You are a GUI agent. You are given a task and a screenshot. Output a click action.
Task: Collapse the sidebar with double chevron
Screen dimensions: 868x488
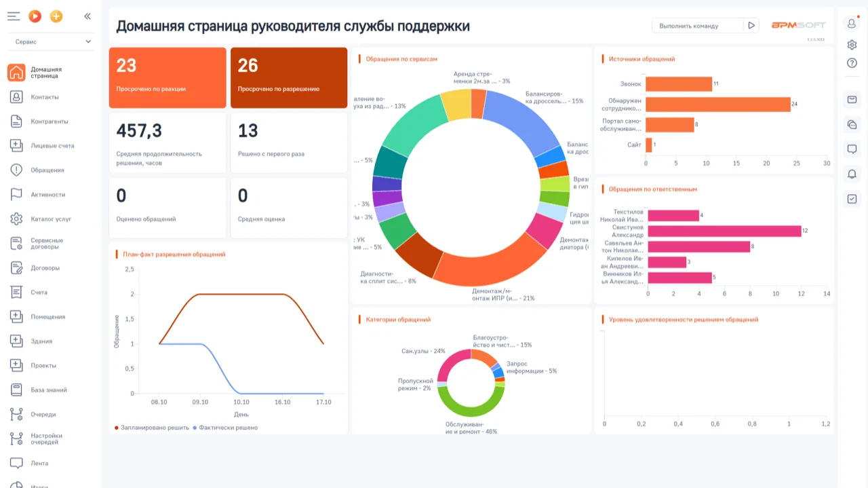[x=87, y=16]
